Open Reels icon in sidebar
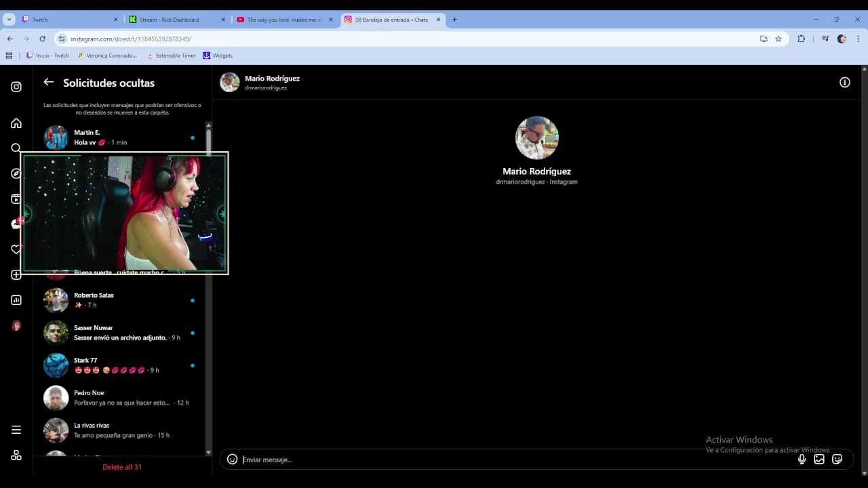 pyautogui.click(x=16, y=199)
